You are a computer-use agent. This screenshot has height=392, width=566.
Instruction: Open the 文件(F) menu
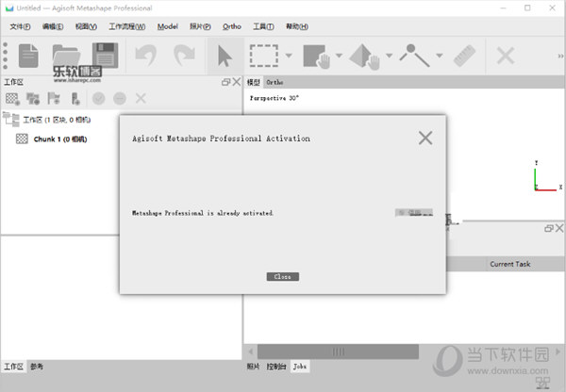[x=20, y=26]
